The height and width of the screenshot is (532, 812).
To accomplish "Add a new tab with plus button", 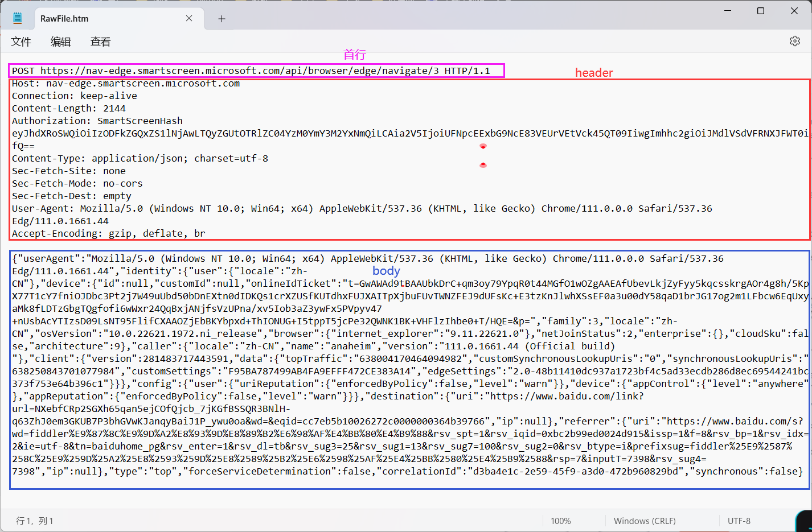I will pyautogui.click(x=222, y=19).
